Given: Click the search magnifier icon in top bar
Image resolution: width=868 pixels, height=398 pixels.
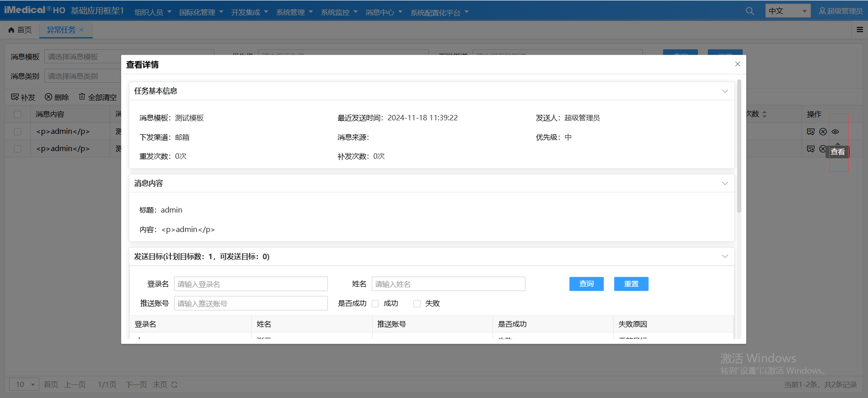Looking at the screenshot, I should (749, 11).
